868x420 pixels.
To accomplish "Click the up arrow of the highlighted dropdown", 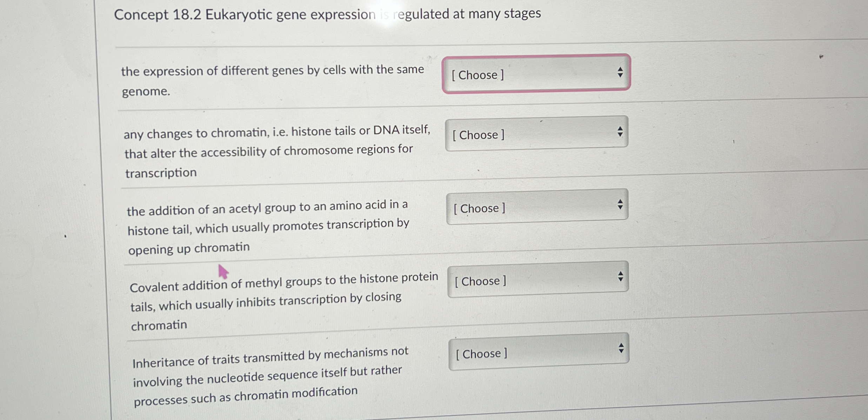I will point(620,69).
